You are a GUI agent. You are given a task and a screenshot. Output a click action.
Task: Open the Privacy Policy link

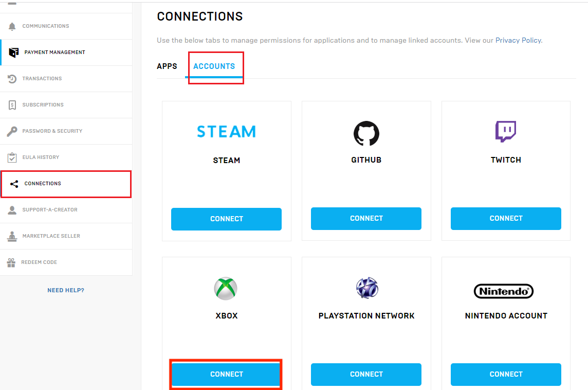pyautogui.click(x=518, y=40)
